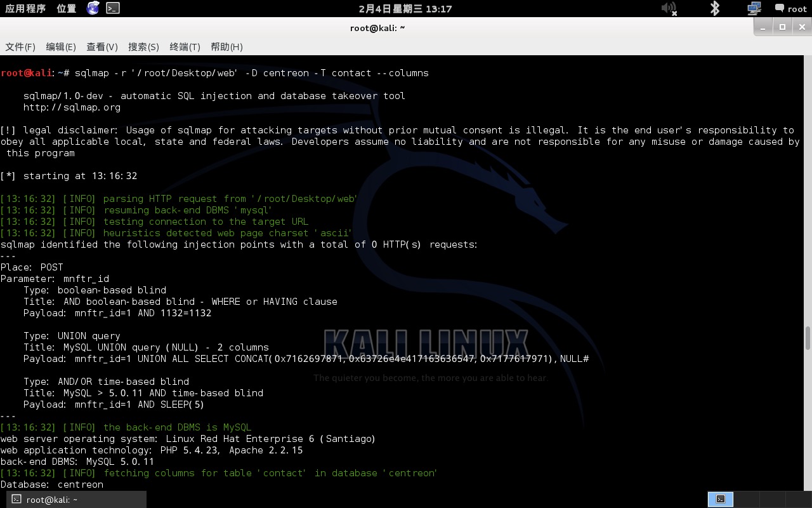Open the 查看(V) menu
812x508 pixels.
tap(102, 47)
